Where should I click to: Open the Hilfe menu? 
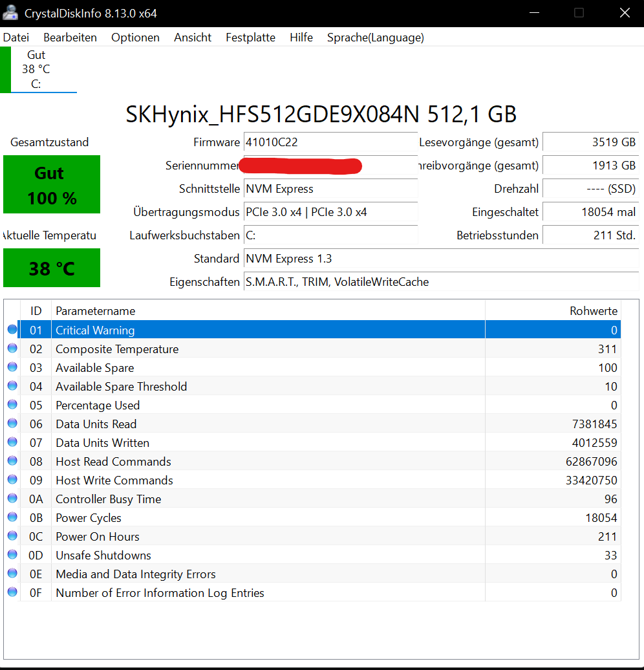pyautogui.click(x=301, y=38)
